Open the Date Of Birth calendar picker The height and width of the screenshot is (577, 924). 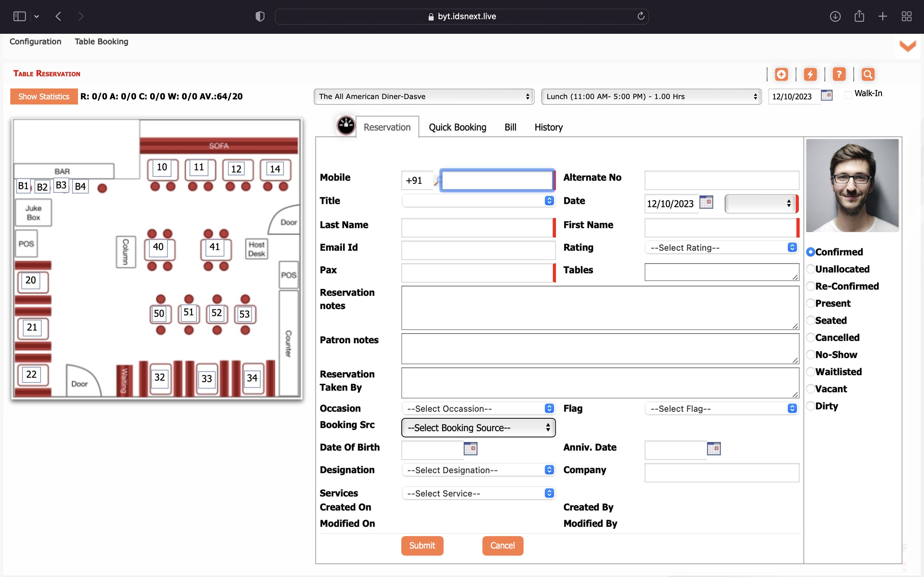pos(470,448)
